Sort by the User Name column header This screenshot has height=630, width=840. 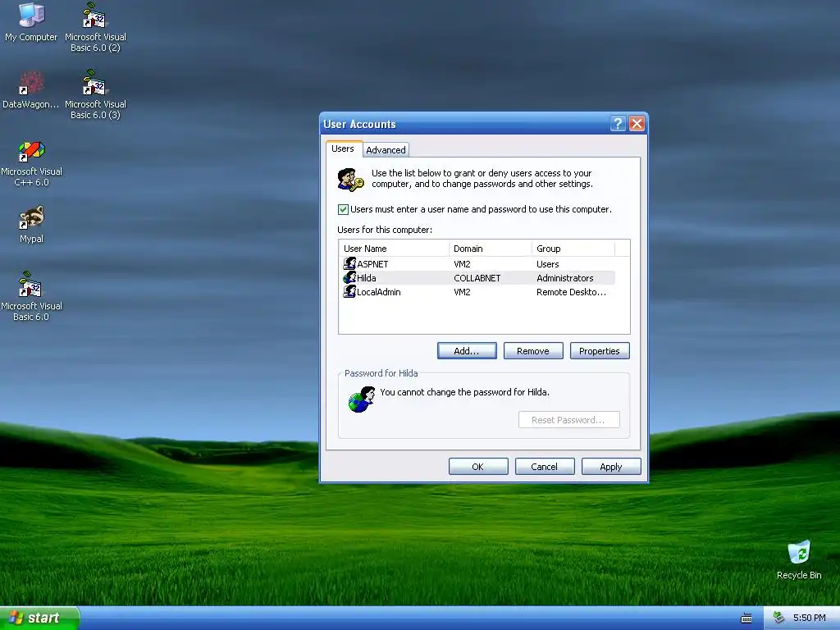395,249
